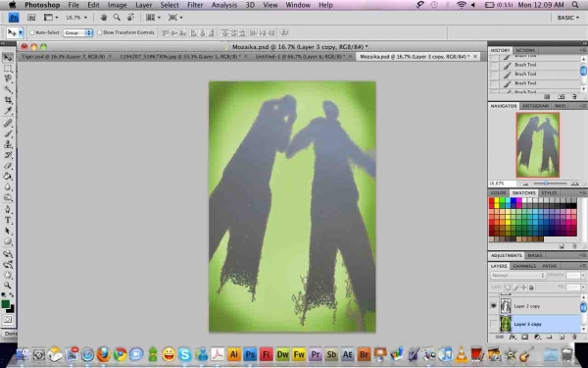Click Delete layer trash button

point(573,338)
